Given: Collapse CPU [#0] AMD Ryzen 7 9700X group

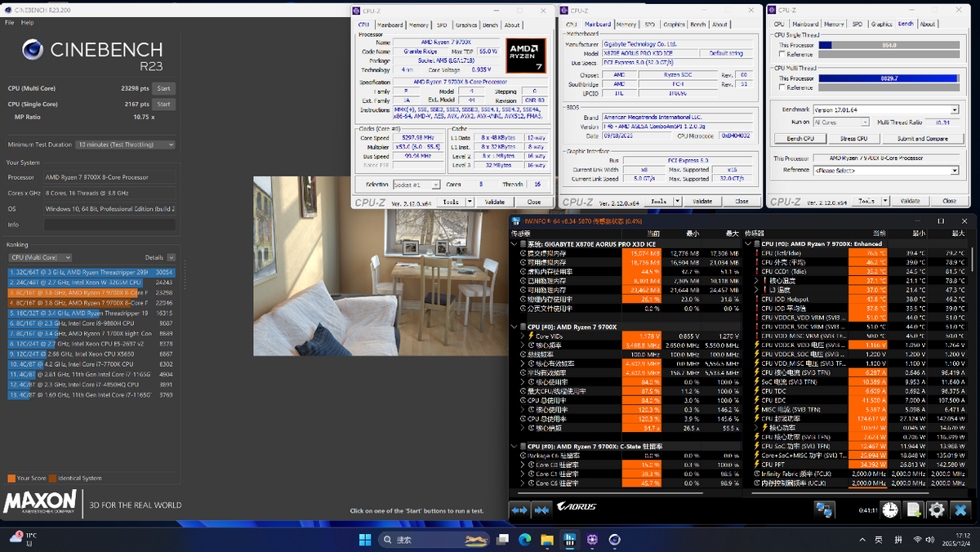Looking at the screenshot, I should (514, 327).
